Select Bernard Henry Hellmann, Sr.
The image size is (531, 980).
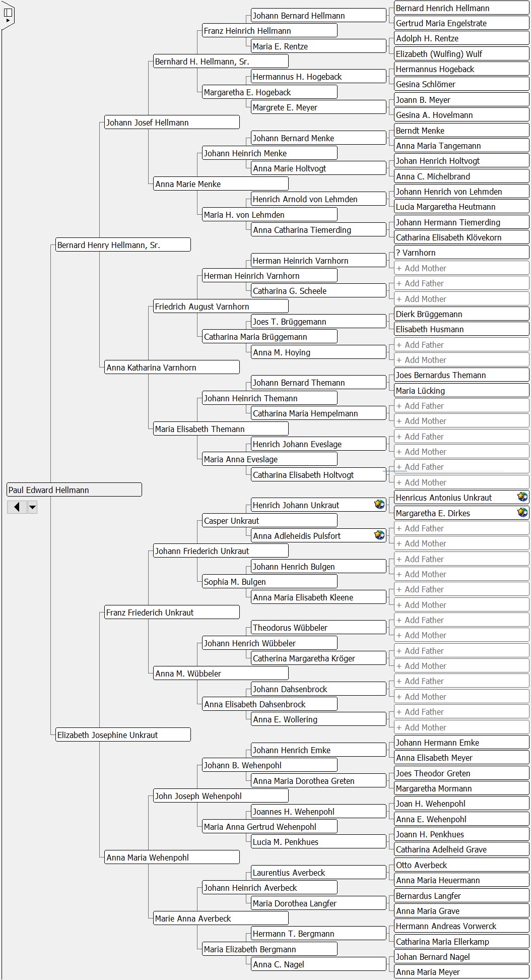pyautogui.click(x=123, y=244)
